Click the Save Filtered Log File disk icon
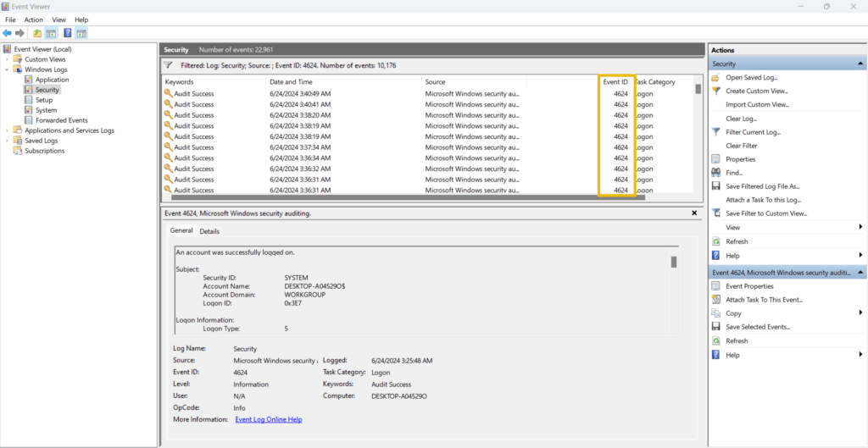This screenshot has width=868, height=448. [715, 186]
